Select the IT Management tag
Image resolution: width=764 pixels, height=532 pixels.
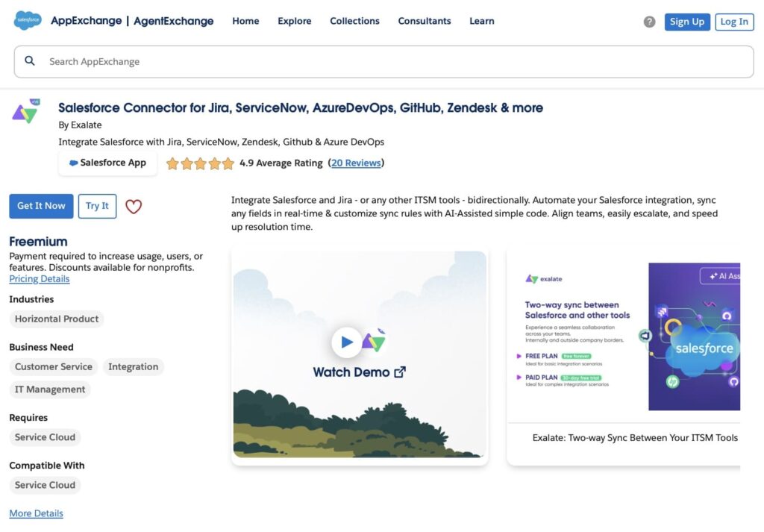coord(50,389)
